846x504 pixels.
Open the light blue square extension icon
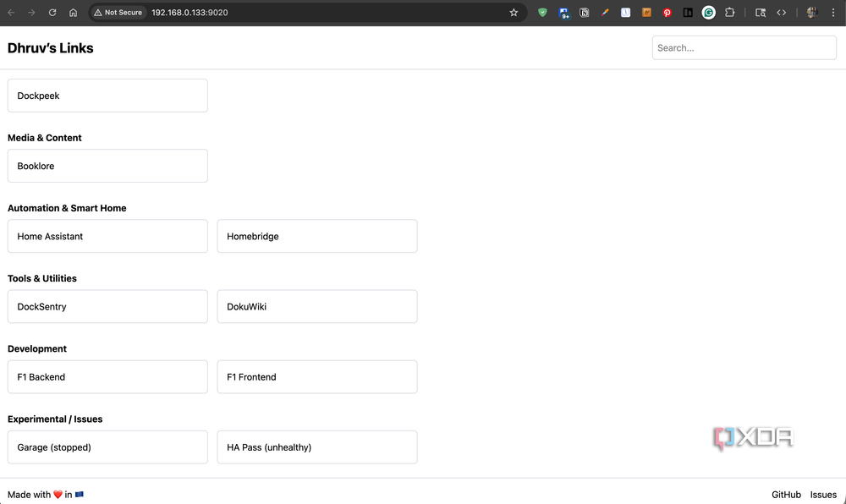click(x=625, y=13)
